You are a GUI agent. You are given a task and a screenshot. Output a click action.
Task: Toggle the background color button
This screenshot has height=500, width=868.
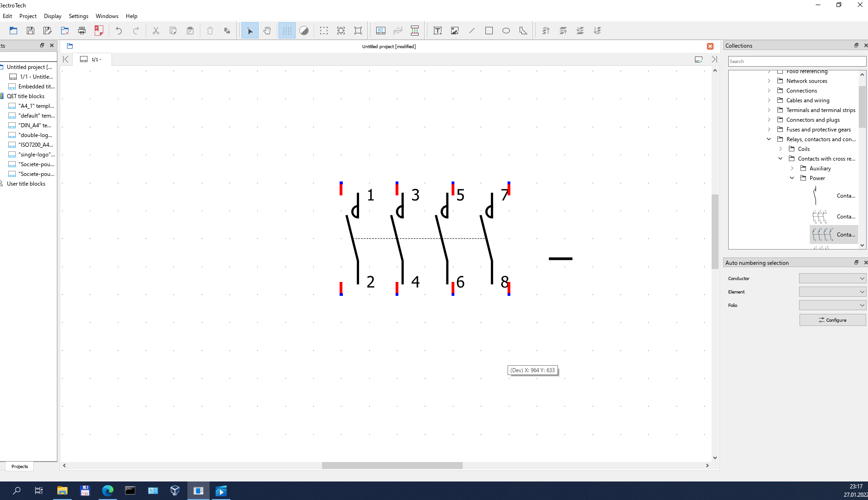(x=304, y=31)
